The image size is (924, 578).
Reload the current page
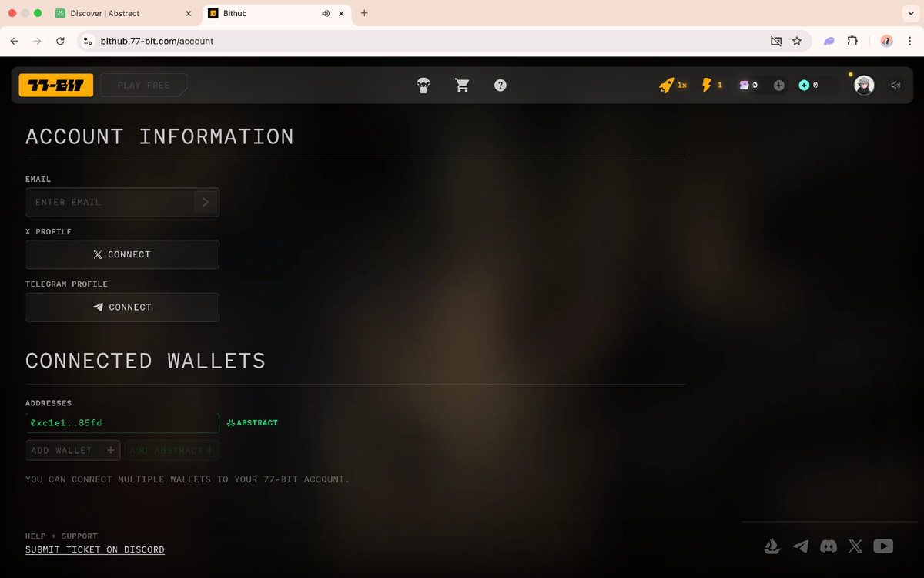[x=60, y=41]
